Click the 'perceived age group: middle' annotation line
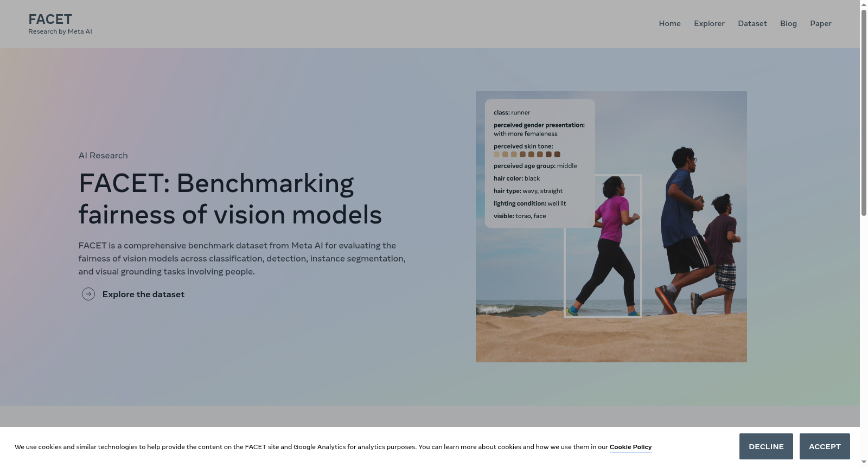The width and height of the screenshot is (868, 467). pyautogui.click(x=535, y=166)
